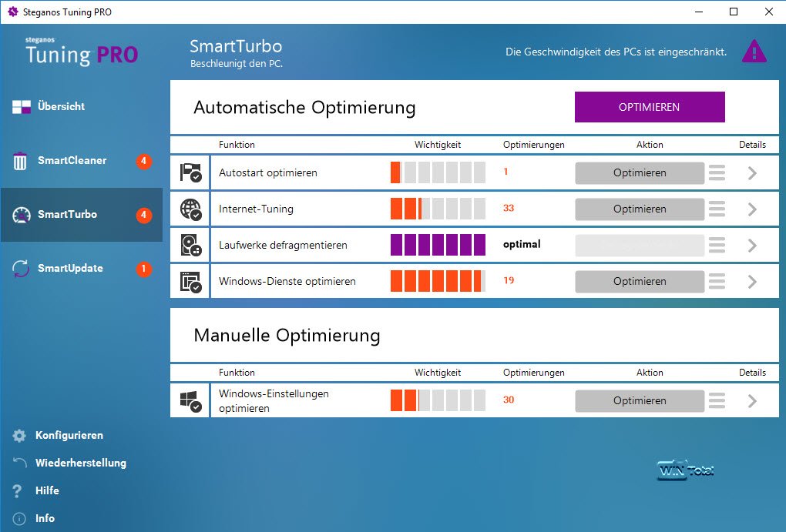The image size is (786, 532).
Task: Click the Hilfe question mark icon
Action: coord(18,491)
